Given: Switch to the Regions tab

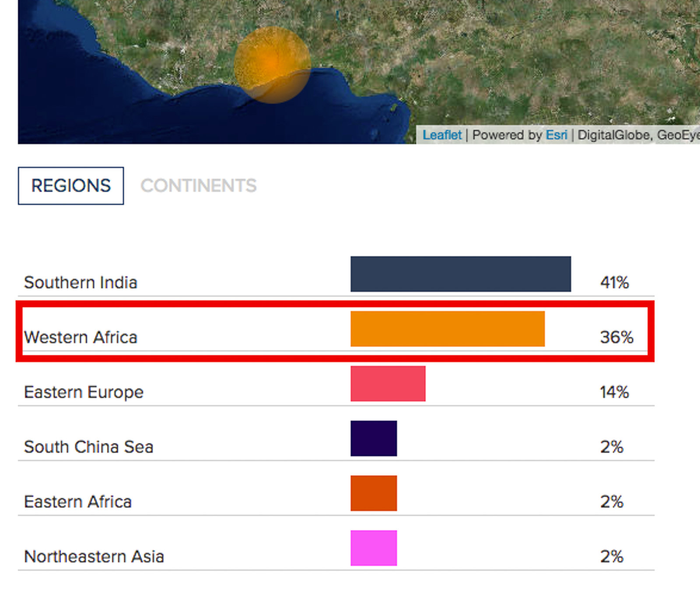Looking at the screenshot, I should pos(71,186).
